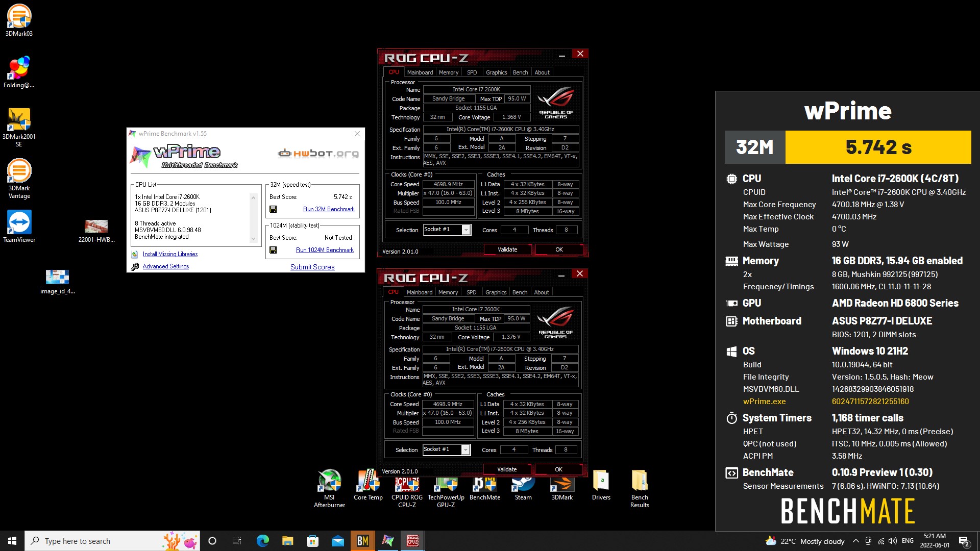Click OK in the top CPU-Z window
980x551 pixels.
point(559,249)
